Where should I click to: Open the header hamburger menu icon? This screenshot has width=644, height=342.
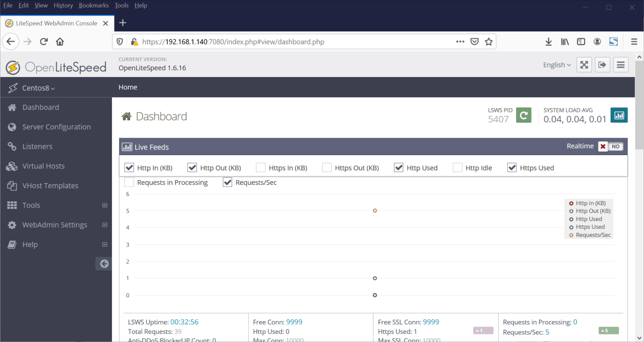point(621,65)
